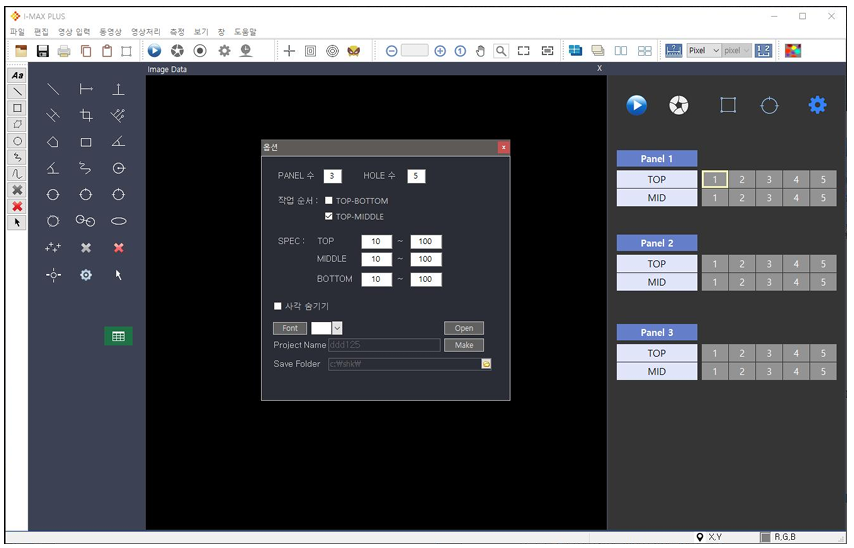Image resolution: width=854 pixels, height=548 pixels.
Task: Open the 도움말 menu
Action: (x=245, y=32)
